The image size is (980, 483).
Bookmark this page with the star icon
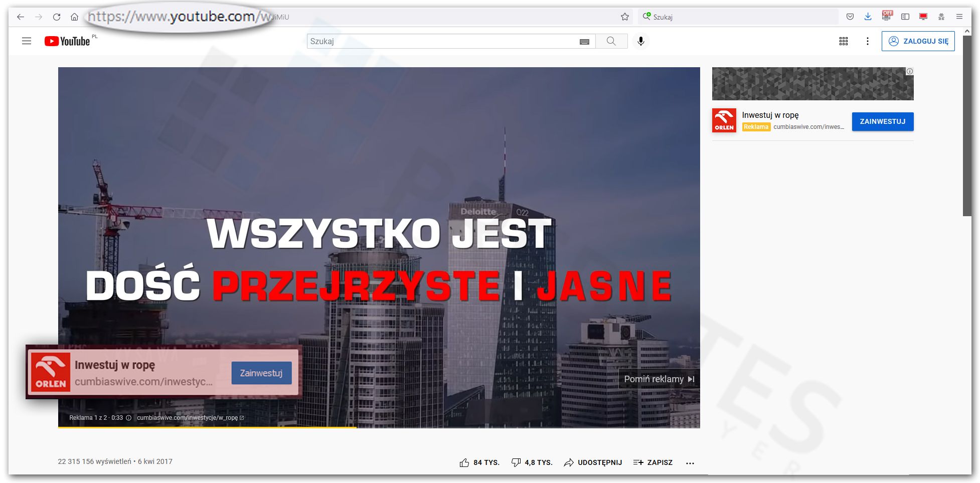click(x=625, y=16)
